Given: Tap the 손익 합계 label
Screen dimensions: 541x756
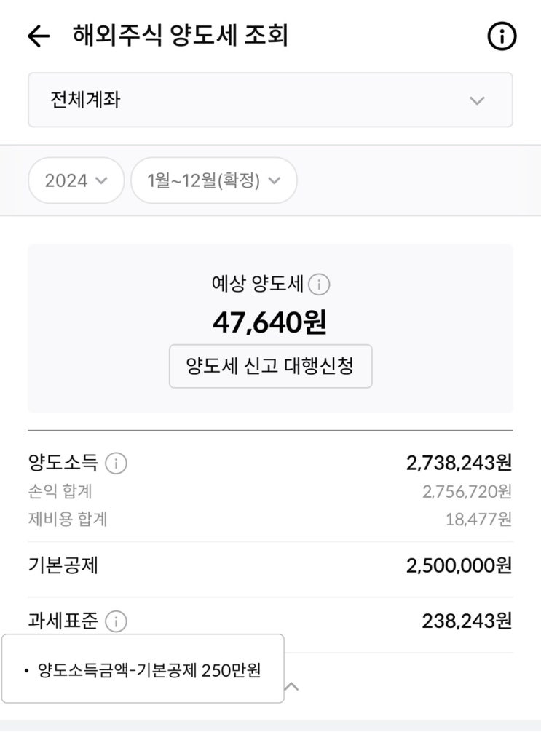Looking at the screenshot, I should pos(60,491).
